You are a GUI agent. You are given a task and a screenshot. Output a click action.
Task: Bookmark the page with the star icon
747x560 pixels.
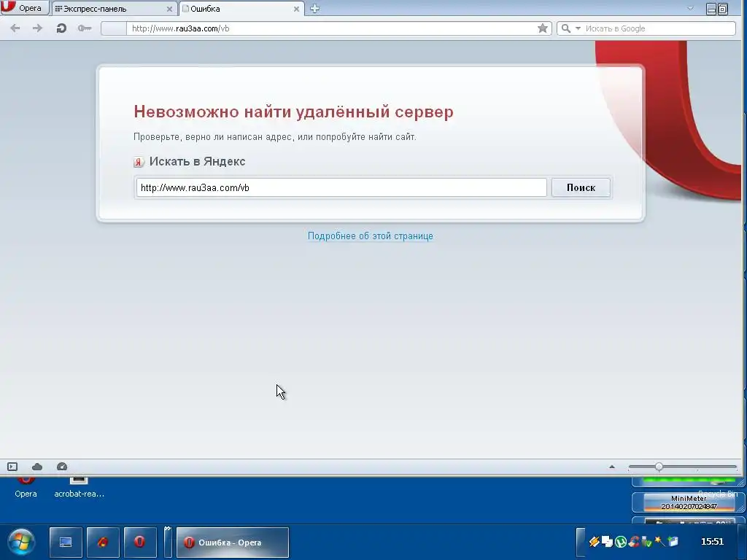click(x=542, y=28)
